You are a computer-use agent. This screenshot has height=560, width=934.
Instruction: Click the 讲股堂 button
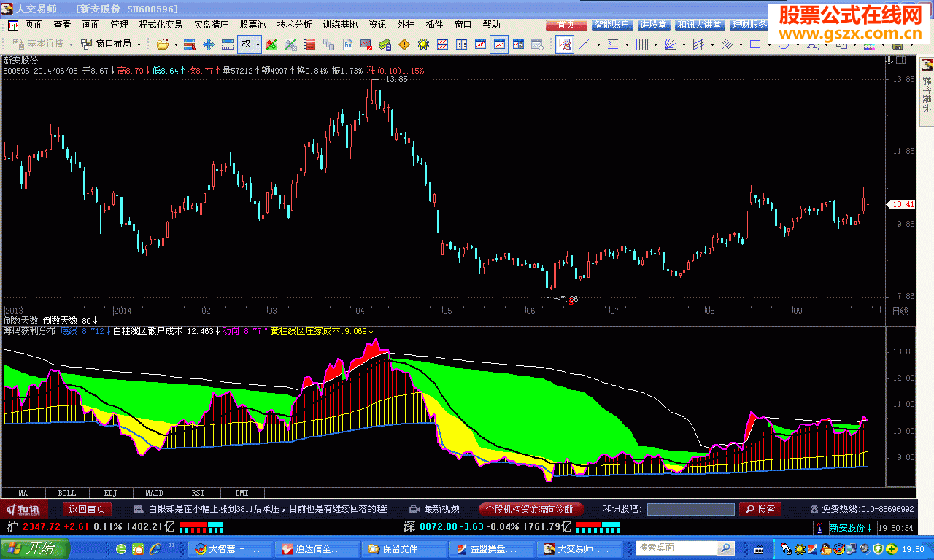click(x=653, y=24)
